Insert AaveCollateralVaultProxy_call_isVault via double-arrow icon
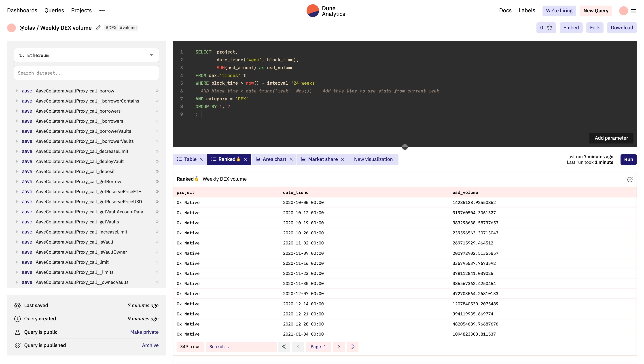The height and width of the screenshot is (364, 644). coord(157,242)
